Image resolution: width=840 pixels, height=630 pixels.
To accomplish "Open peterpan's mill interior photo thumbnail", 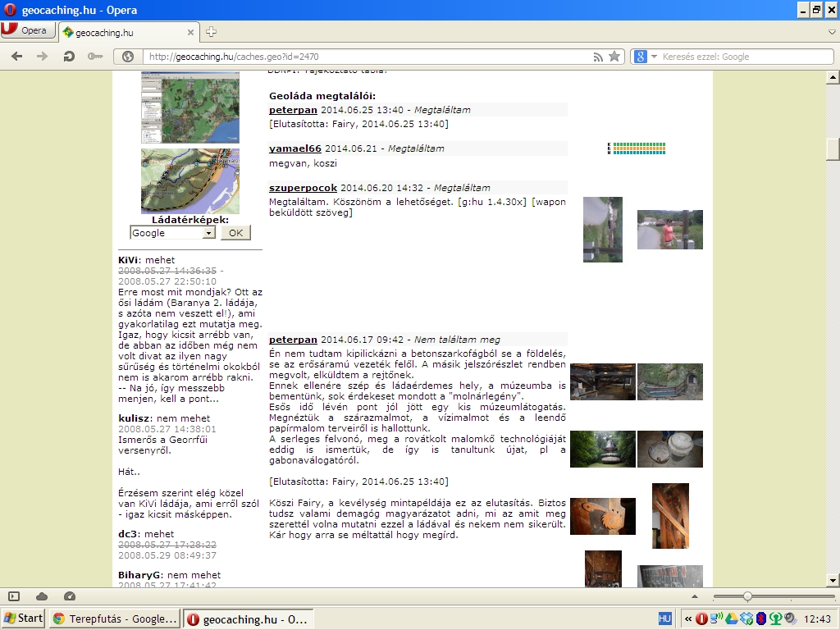I will point(603,381).
